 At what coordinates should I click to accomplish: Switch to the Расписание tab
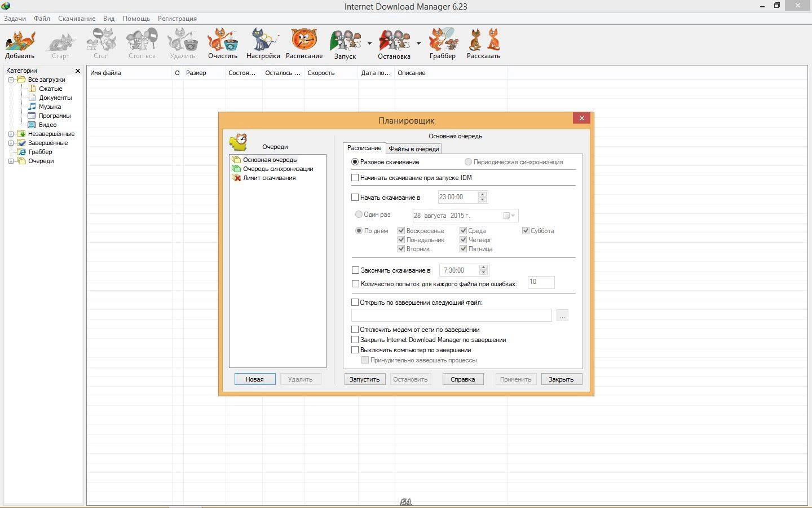tap(364, 148)
